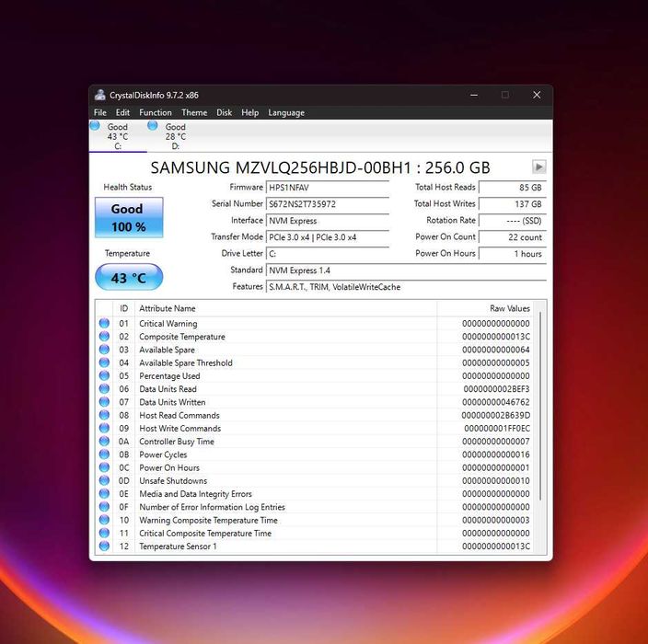Open the Language menu
648x644 pixels.
click(x=286, y=112)
